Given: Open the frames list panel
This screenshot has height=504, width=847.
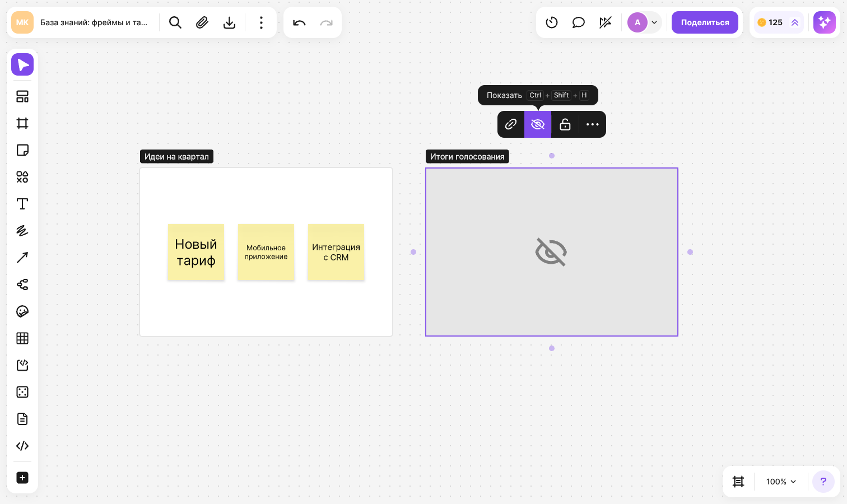Looking at the screenshot, I should pos(738,482).
